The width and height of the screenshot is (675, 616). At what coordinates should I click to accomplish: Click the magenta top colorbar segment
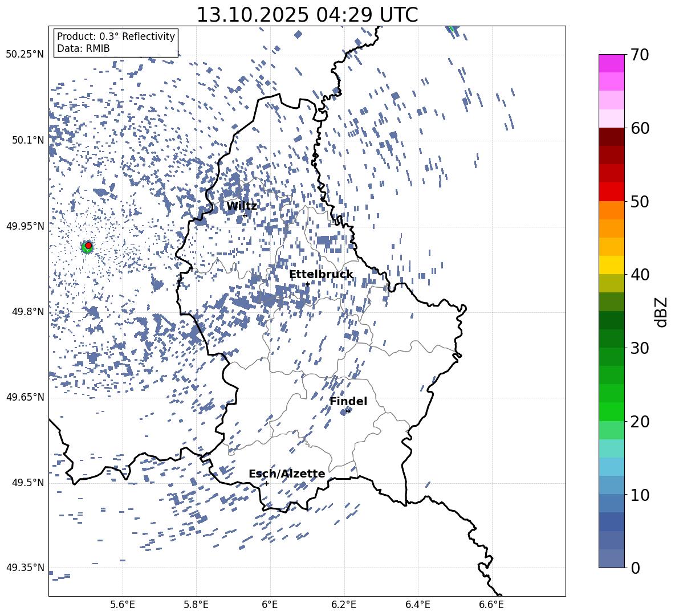pyautogui.click(x=612, y=64)
